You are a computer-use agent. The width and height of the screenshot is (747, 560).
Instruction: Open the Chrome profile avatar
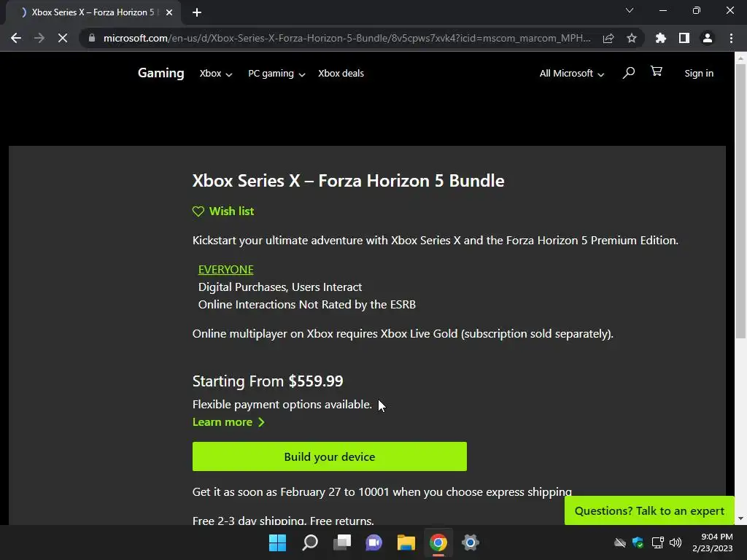708,38
